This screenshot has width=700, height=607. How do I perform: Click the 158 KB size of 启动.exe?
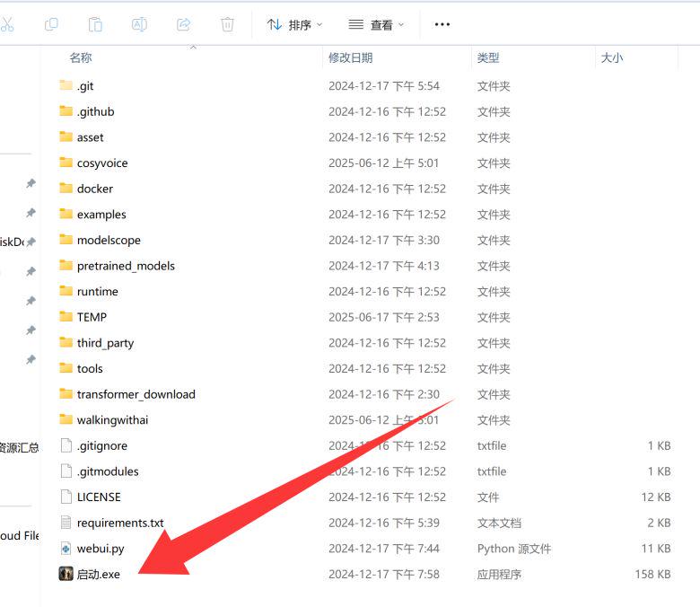(x=652, y=574)
